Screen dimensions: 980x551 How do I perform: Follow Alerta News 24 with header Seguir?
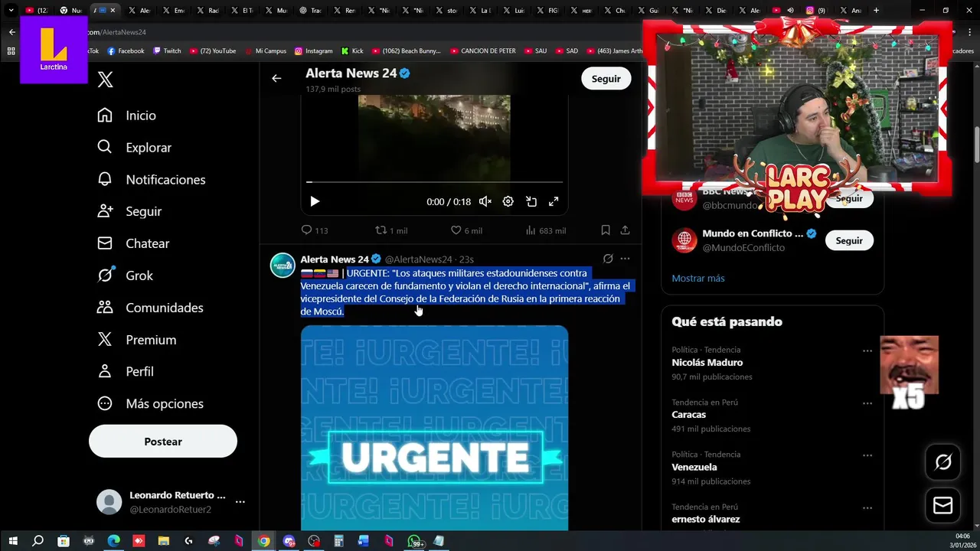pos(606,79)
